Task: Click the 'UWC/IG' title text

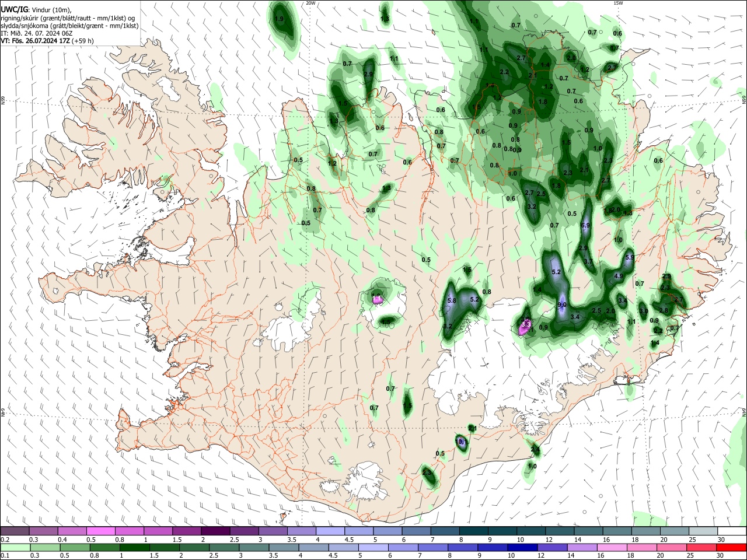Action: tap(14, 9)
